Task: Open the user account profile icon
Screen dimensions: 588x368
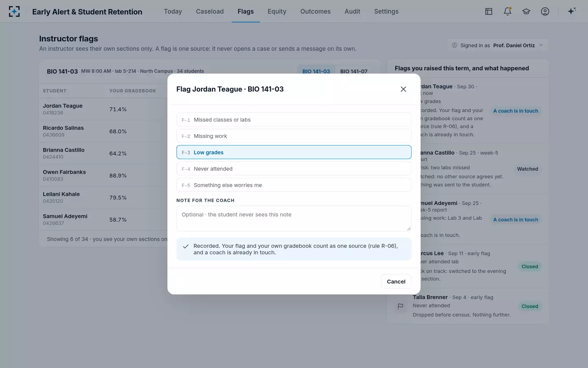Action: pos(545,11)
